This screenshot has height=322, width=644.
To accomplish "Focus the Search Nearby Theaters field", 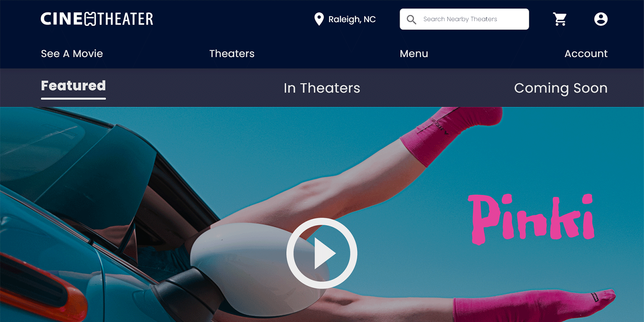I will [x=471, y=19].
